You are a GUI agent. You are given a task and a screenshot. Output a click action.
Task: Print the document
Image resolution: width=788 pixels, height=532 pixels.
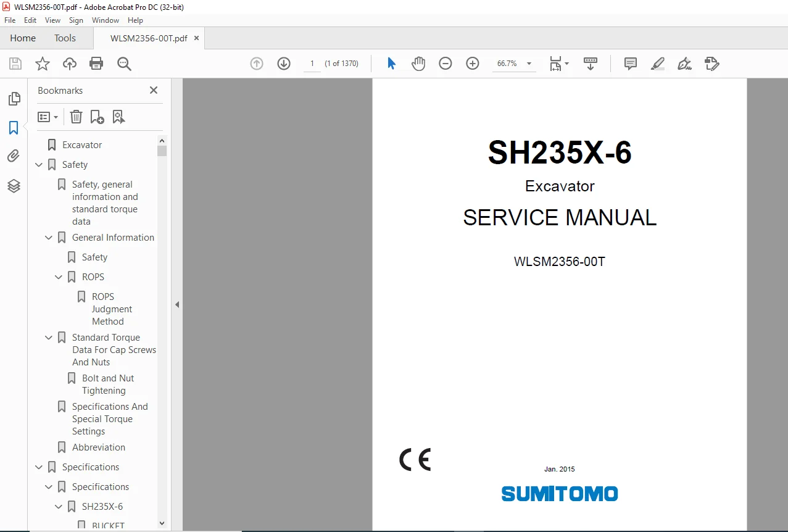click(96, 64)
